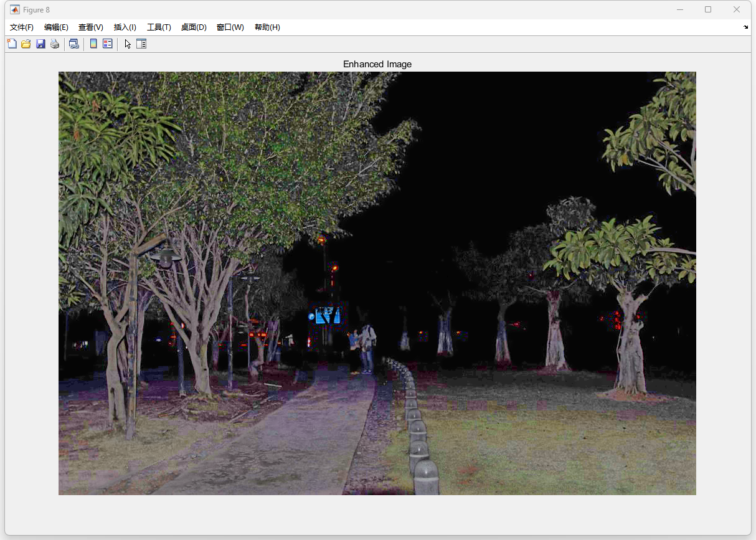756x540 pixels.
Task: Open the 窗口(W) menu
Action: 230,27
